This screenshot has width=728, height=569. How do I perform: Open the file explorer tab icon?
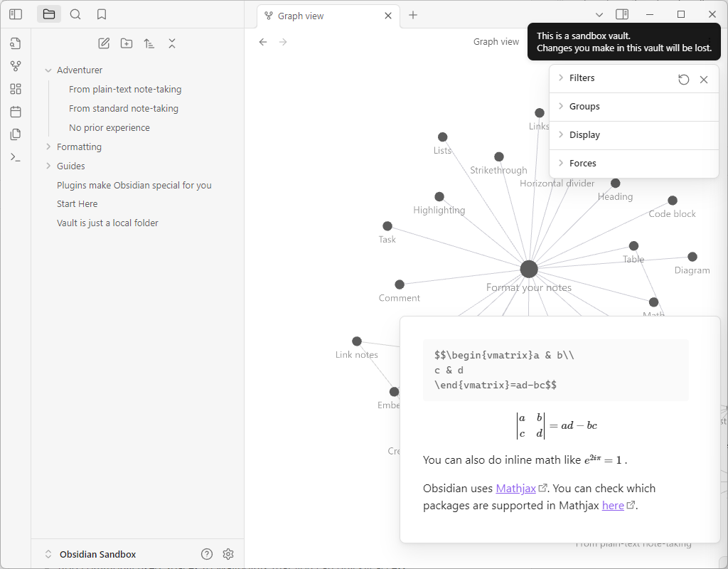(x=49, y=14)
